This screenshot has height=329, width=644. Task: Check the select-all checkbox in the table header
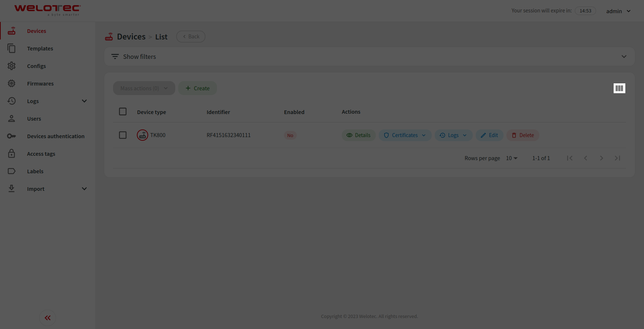(123, 111)
